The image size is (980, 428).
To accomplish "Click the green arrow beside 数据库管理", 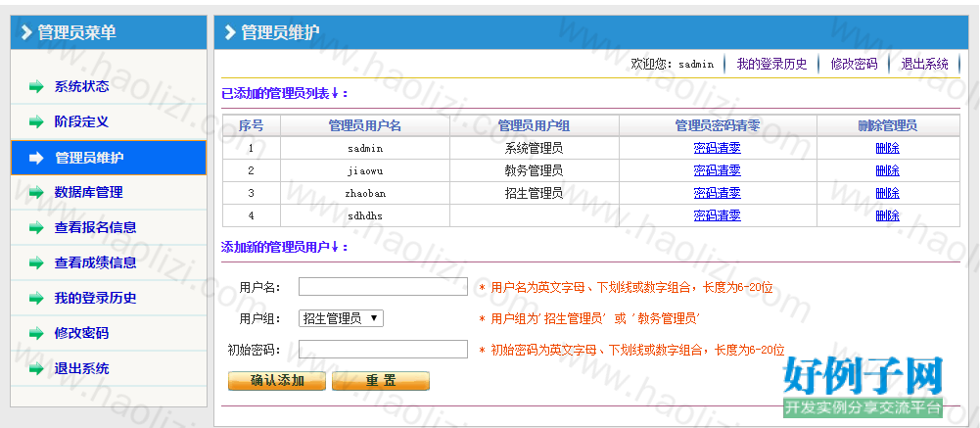I will tap(37, 192).
